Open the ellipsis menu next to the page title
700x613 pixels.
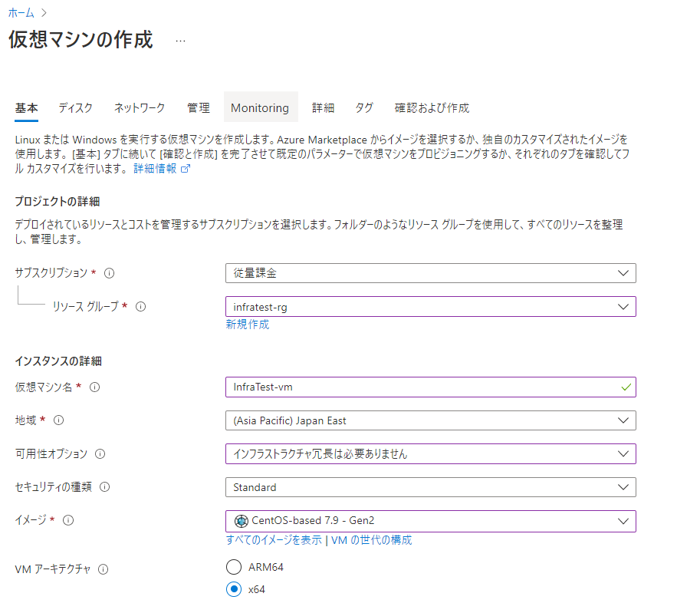click(180, 41)
